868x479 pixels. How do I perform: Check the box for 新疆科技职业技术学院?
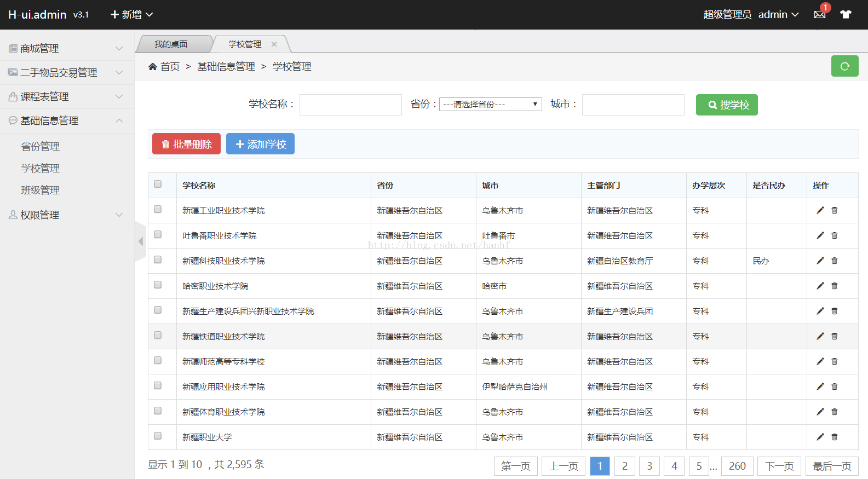click(158, 259)
